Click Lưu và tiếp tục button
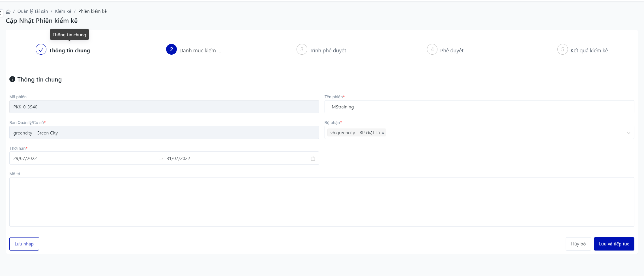 click(x=614, y=244)
